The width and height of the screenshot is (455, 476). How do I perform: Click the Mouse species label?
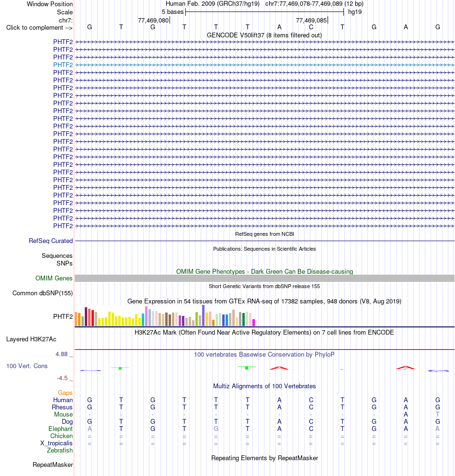tap(63, 414)
